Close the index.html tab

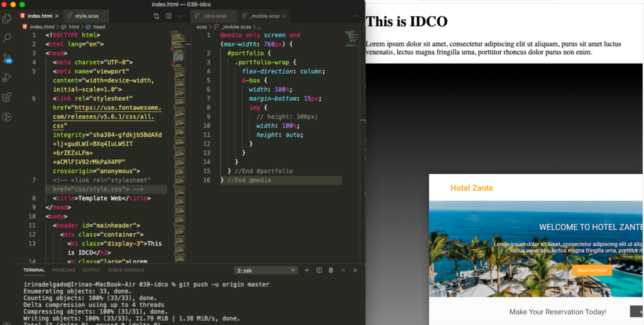[x=57, y=16]
